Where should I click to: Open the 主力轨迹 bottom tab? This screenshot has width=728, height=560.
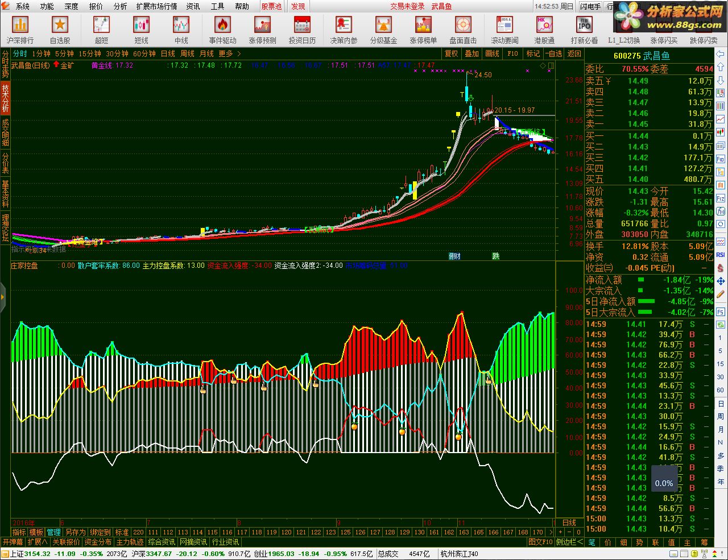click(x=130, y=542)
